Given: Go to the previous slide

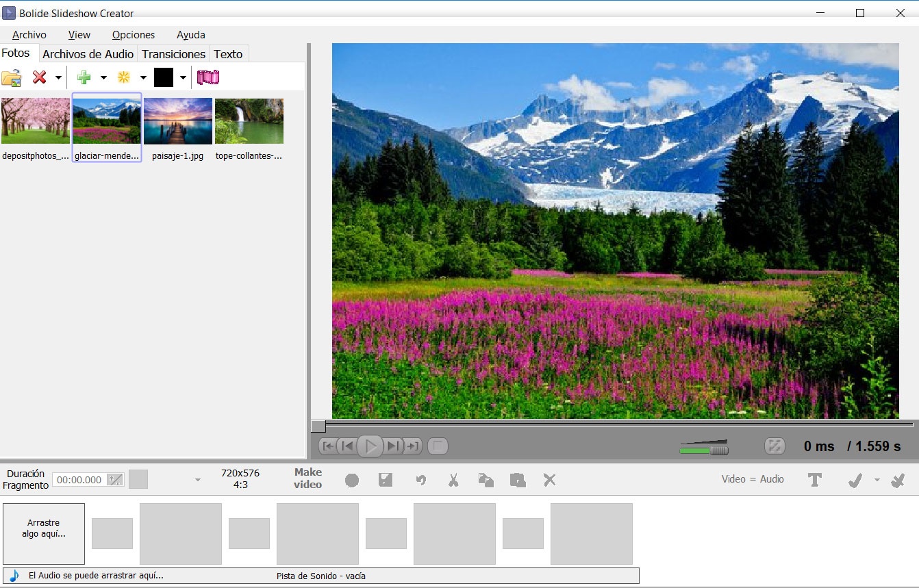Looking at the screenshot, I should tap(348, 446).
